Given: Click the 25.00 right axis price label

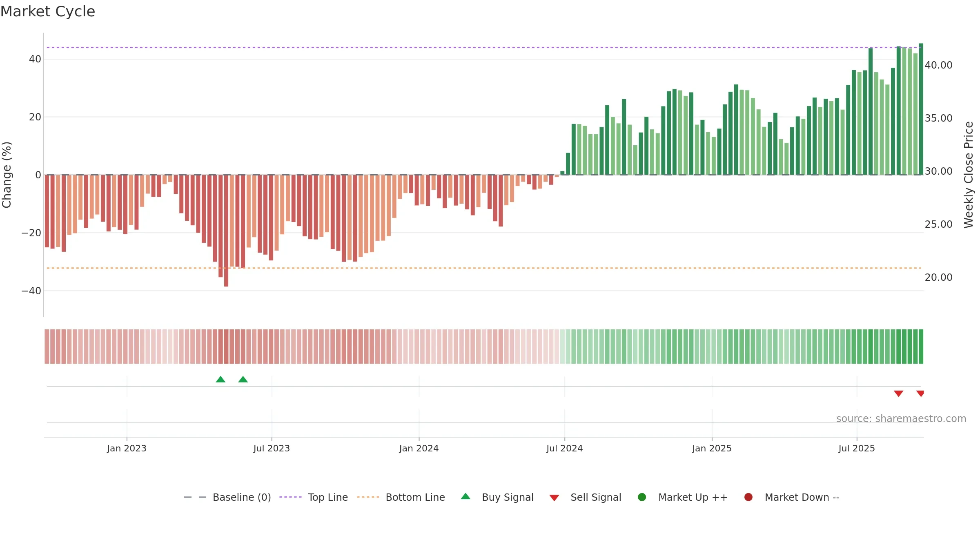Looking at the screenshot, I should [938, 224].
